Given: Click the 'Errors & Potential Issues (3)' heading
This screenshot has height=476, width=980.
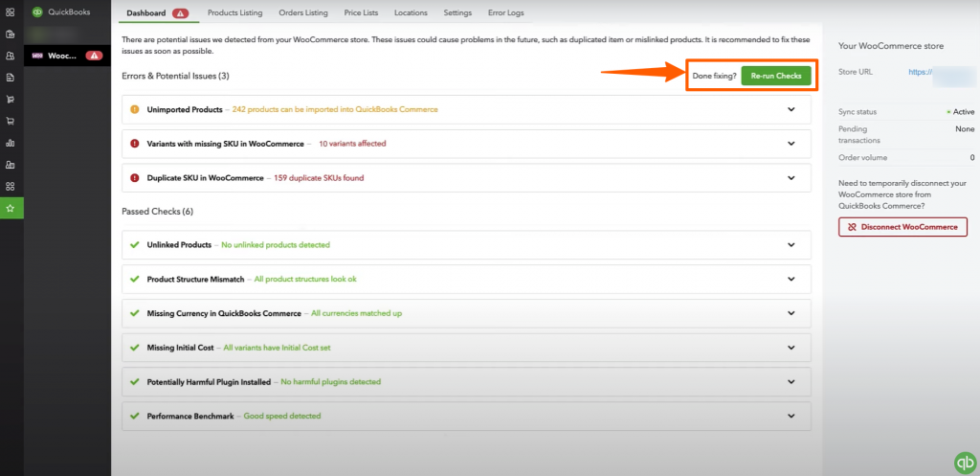Looking at the screenshot, I should 176,76.
